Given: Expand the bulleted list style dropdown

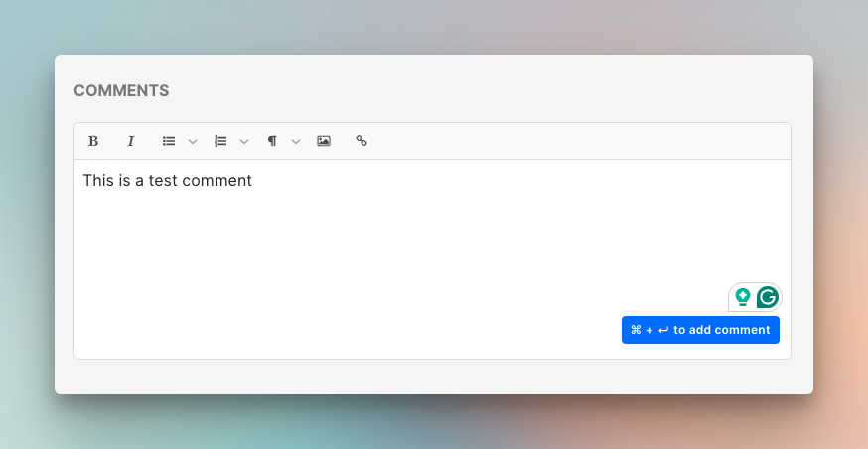Looking at the screenshot, I should tap(193, 141).
